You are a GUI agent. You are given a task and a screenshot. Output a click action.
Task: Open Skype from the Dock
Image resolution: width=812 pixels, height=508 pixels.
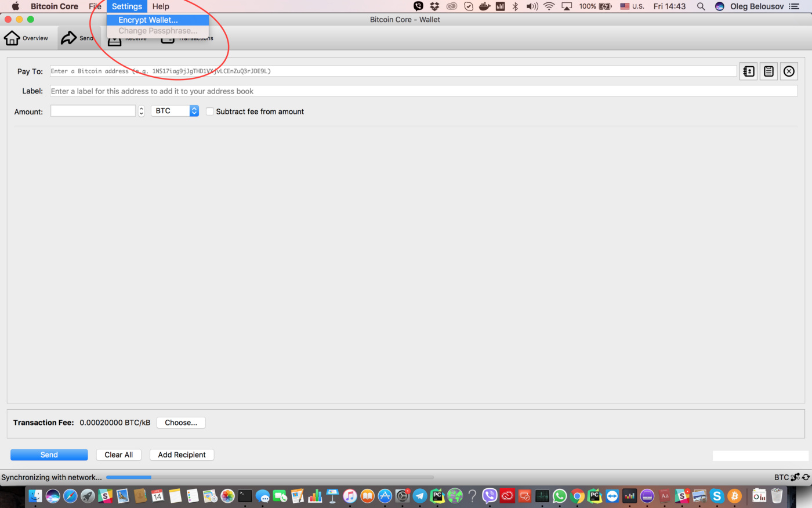717,496
